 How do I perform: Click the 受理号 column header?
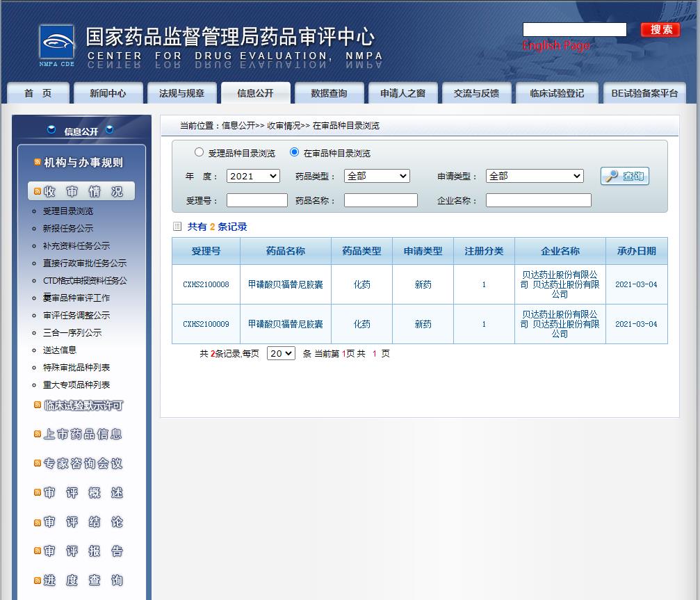206,251
